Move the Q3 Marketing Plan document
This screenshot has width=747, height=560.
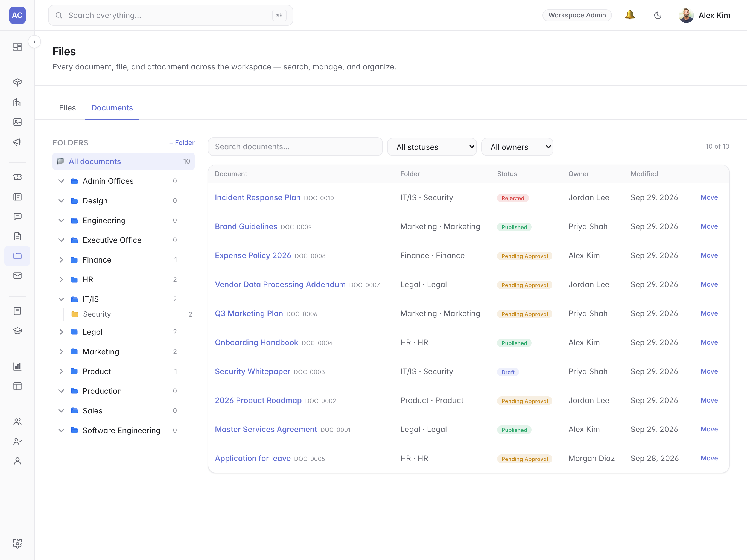tap(709, 313)
